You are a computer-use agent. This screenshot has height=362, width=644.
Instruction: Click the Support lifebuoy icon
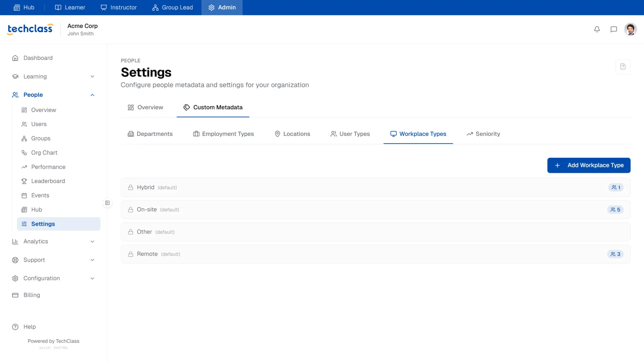coord(15,260)
